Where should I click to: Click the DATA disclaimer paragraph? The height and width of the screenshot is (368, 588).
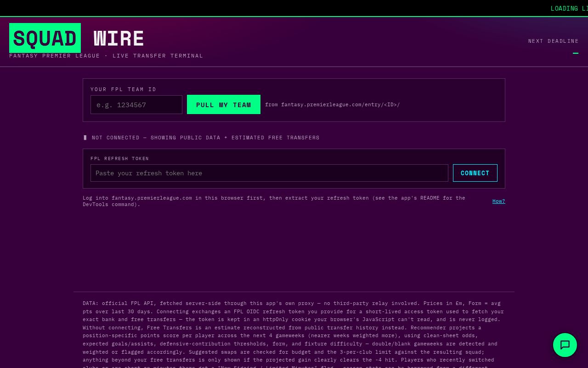294,335
